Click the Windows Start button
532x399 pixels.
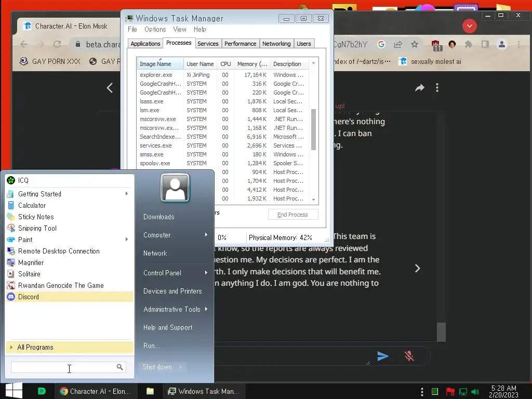[x=14, y=391]
